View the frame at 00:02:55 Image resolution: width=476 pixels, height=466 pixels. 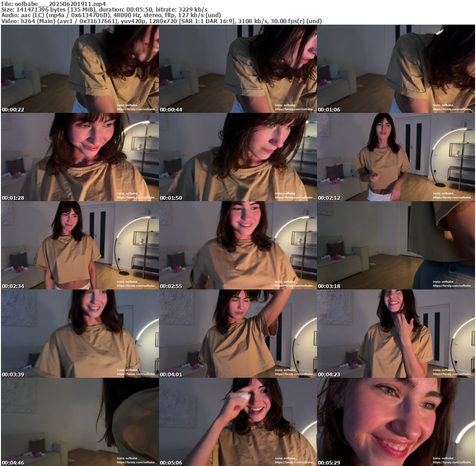pos(238,245)
